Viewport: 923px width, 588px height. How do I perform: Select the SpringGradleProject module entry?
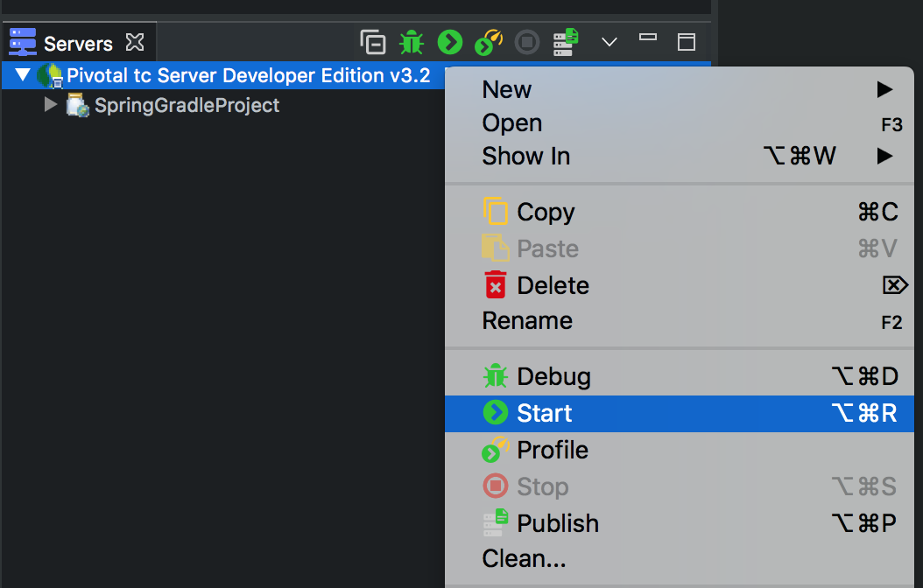[187, 105]
